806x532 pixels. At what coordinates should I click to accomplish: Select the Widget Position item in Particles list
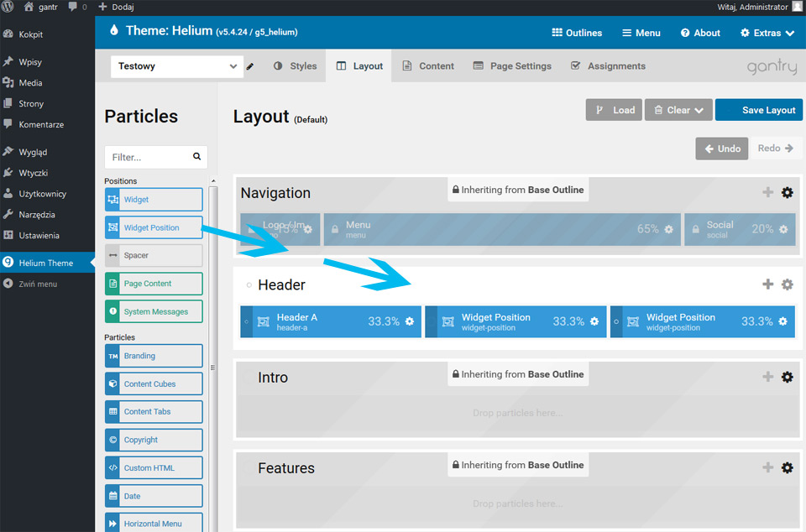pyautogui.click(x=154, y=227)
